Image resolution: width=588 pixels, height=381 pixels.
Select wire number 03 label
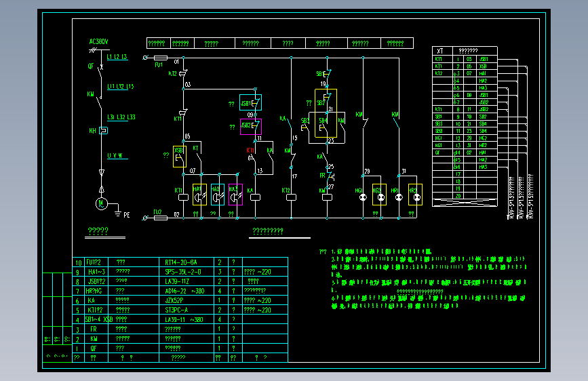[x=188, y=84]
